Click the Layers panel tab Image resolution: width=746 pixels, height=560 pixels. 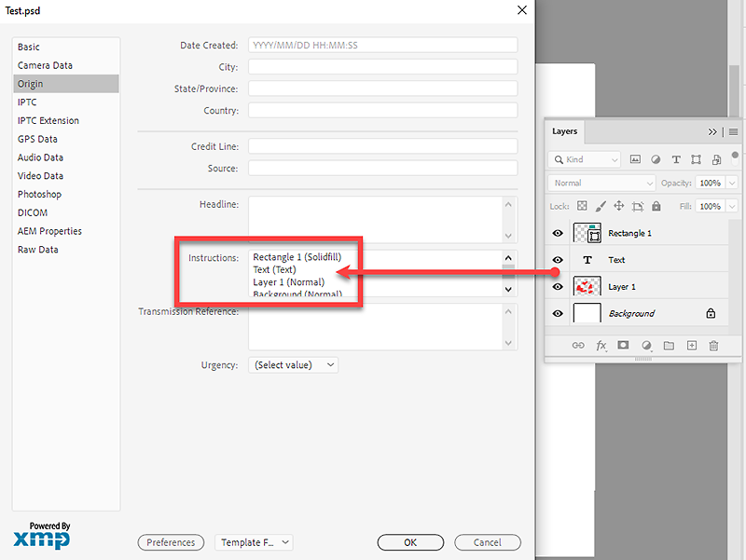point(565,131)
